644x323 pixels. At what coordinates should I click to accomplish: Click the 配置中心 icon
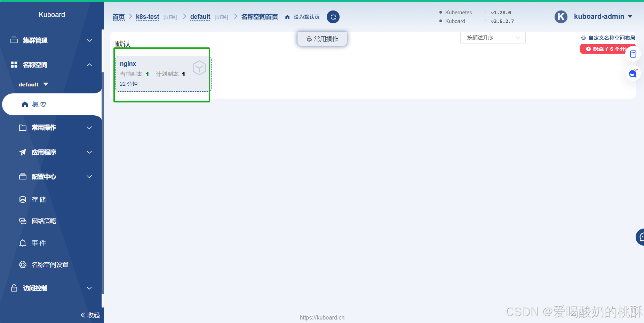[23, 176]
